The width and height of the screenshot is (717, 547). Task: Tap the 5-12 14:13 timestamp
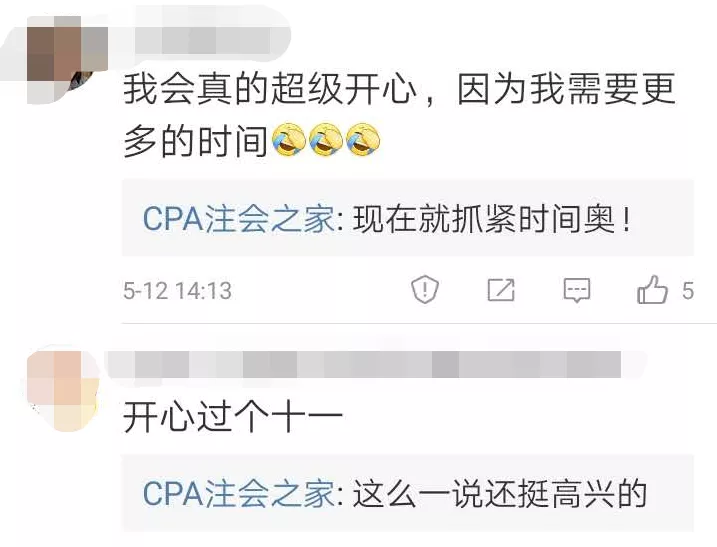177,290
